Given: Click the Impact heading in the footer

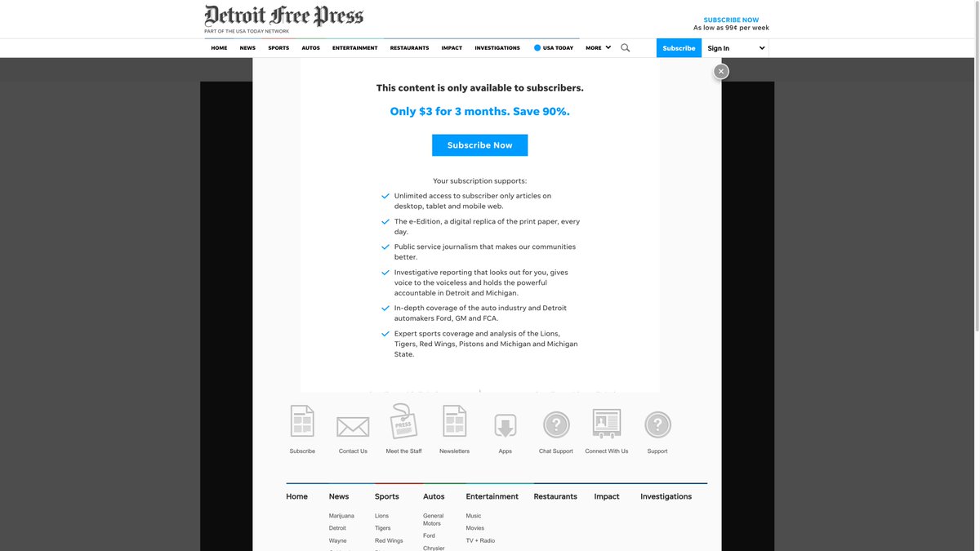Looking at the screenshot, I should (607, 496).
